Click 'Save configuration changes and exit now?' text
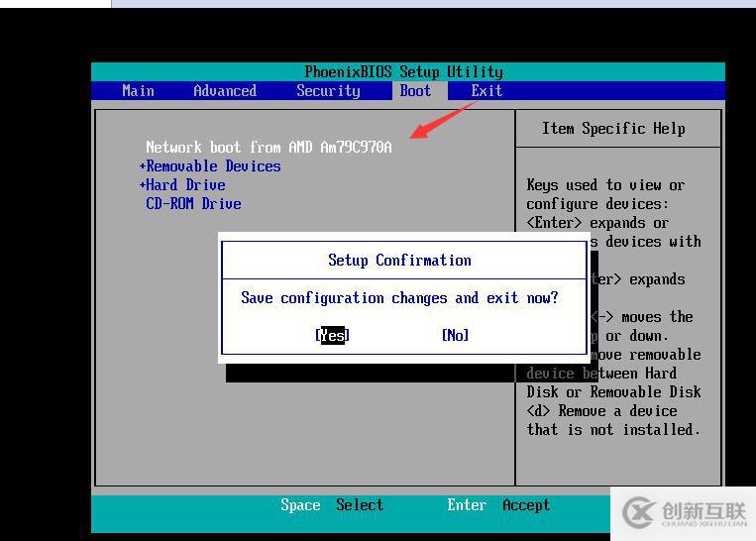This screenshot has width=756, height=541. click(399, 297)
